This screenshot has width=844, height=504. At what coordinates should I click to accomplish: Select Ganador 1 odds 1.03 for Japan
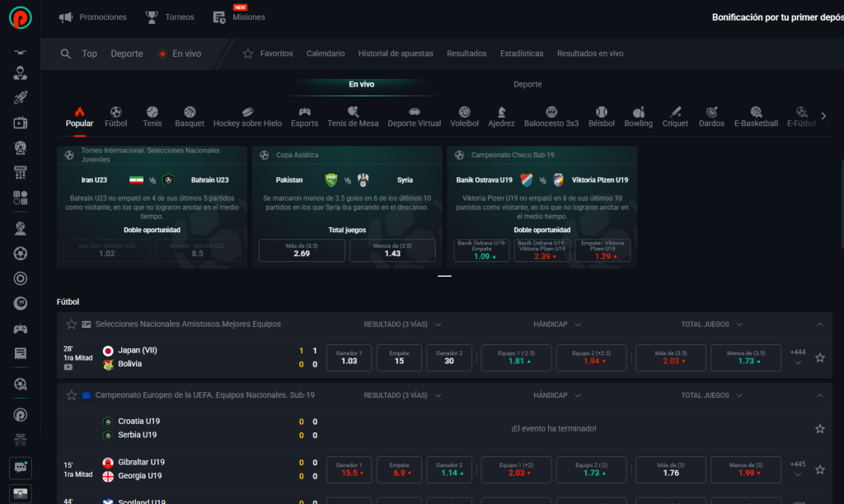pos(349,357)
